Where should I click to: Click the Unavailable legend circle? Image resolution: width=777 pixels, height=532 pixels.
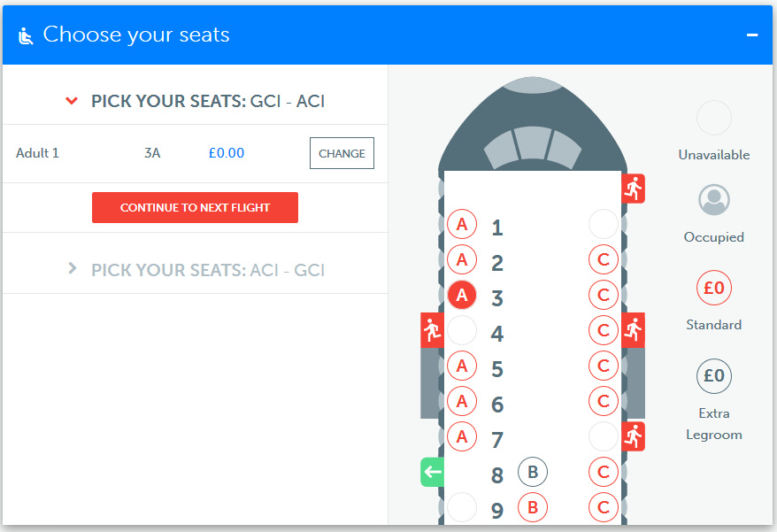tap(714, 118)
